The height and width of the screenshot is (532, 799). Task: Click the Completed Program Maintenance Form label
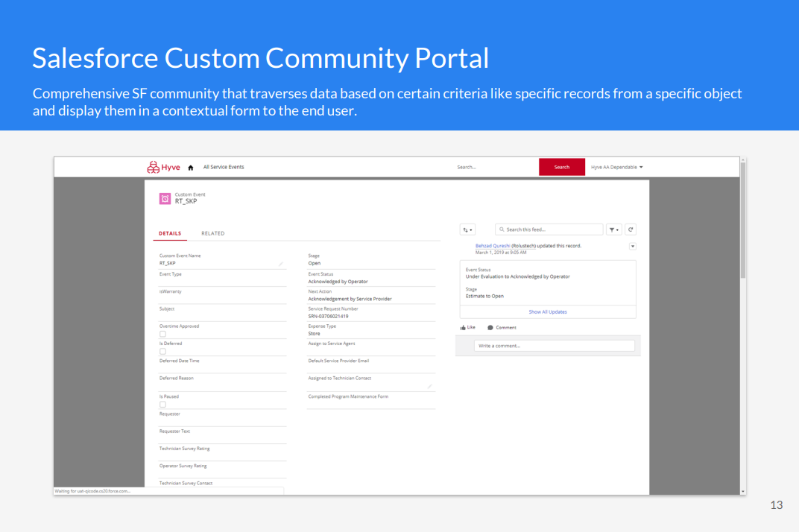click(348, 396)
